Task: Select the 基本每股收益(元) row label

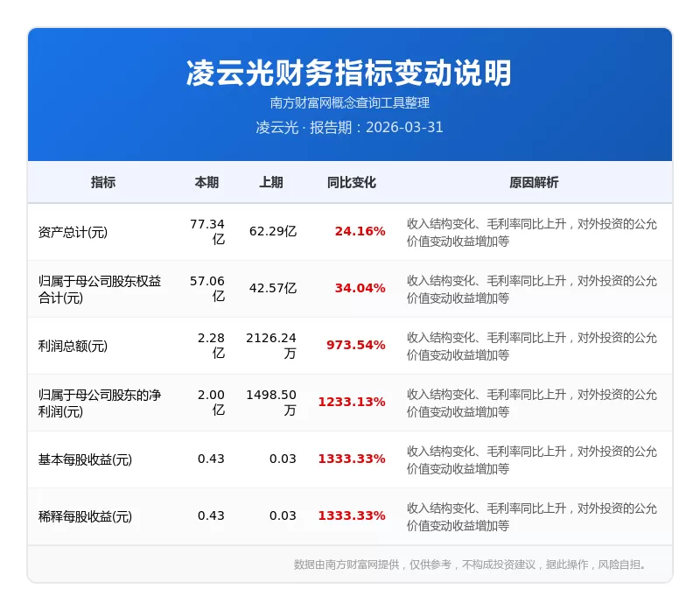Action: pos(85,459)
